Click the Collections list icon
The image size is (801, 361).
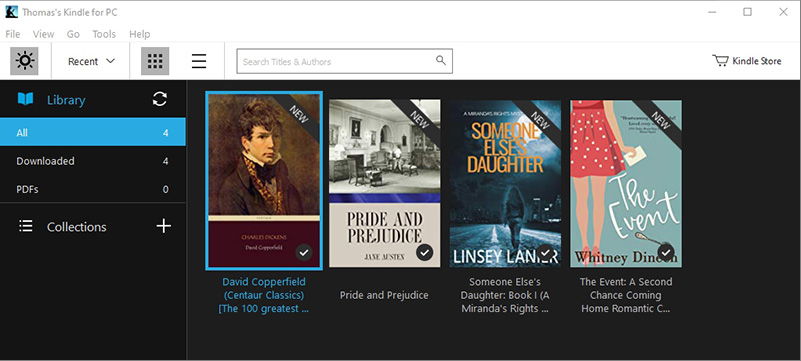pyautogui.click(x=26, y=226)
